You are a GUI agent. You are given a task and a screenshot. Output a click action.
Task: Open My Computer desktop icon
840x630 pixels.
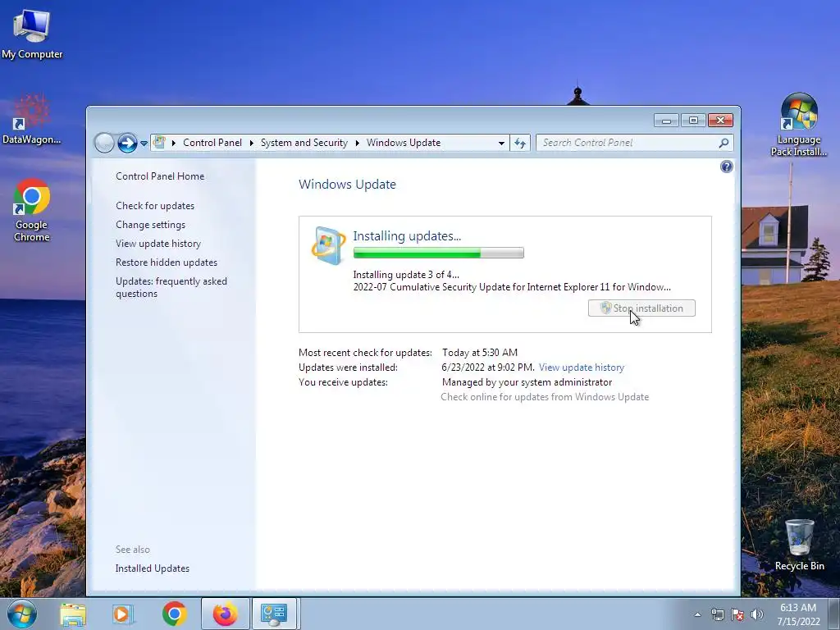[32, 34]
